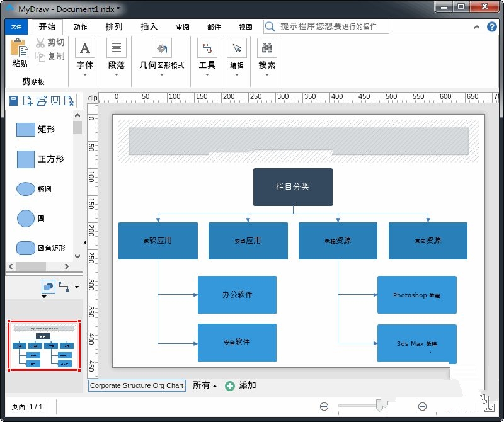Viewport: 504px width, 422px height.
Task: Click the zoom icon right of slider
Action: [422, 407]
